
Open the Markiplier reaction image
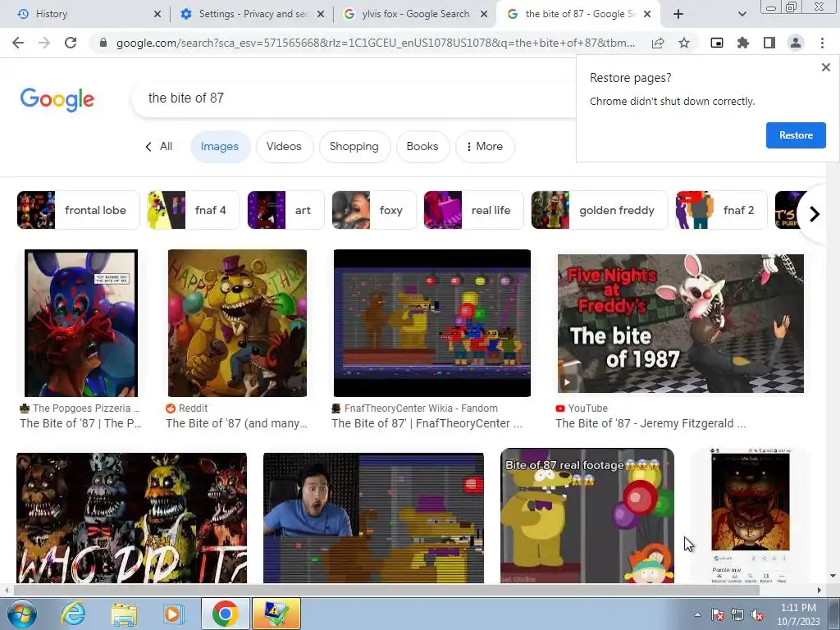coord(373,518)
